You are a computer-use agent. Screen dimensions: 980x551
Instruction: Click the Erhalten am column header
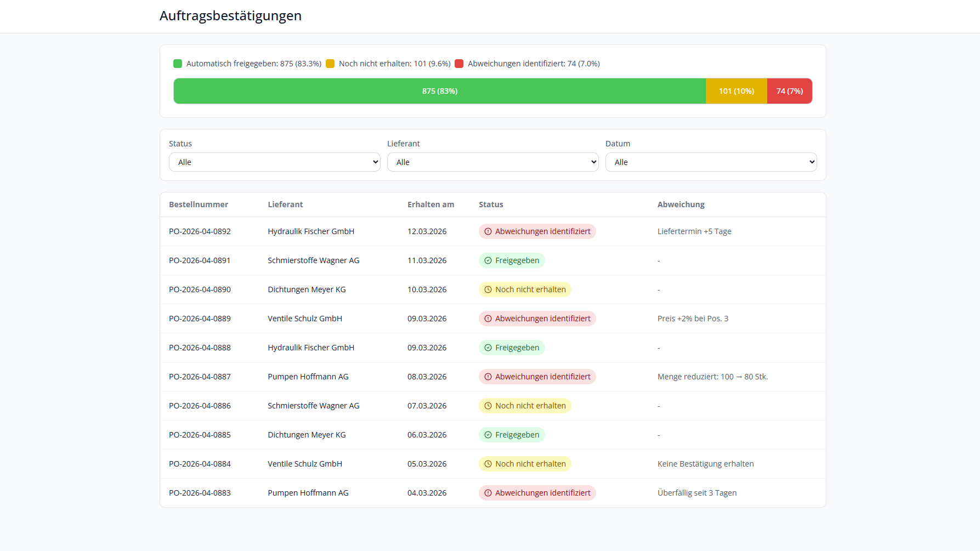click(x=430, y=205)
